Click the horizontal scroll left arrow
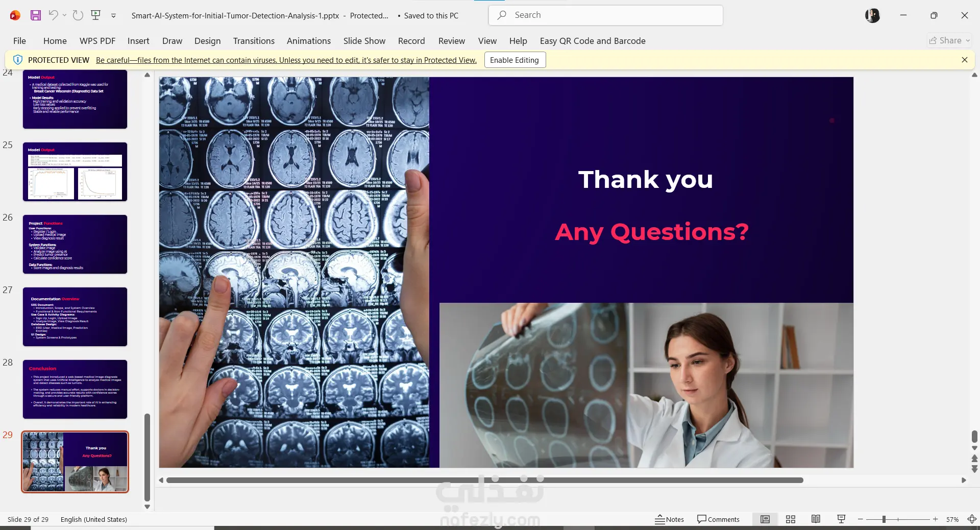This screenshot has width=980, height=530. 161,480
